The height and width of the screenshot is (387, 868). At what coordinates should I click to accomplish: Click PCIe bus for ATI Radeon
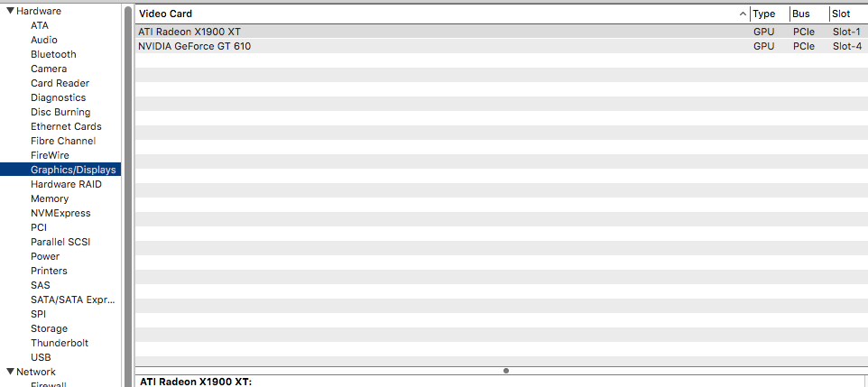click(804, 32)
